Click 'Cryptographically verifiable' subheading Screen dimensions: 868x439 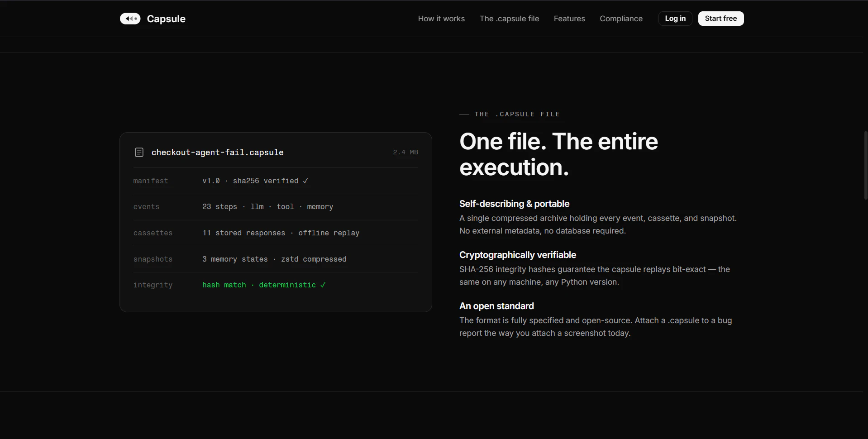coord(518,255)
